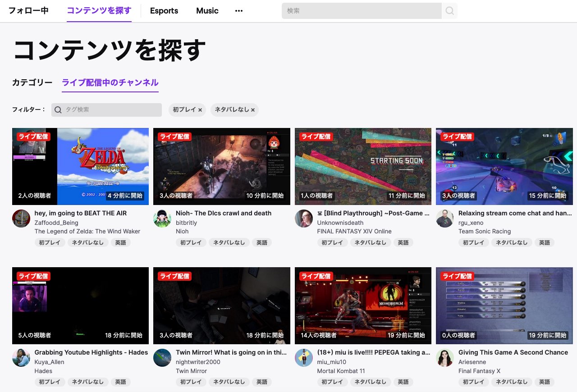Open Hades stream thumbnail
This screenshot has width=577, height=392.
coord(80,306)
